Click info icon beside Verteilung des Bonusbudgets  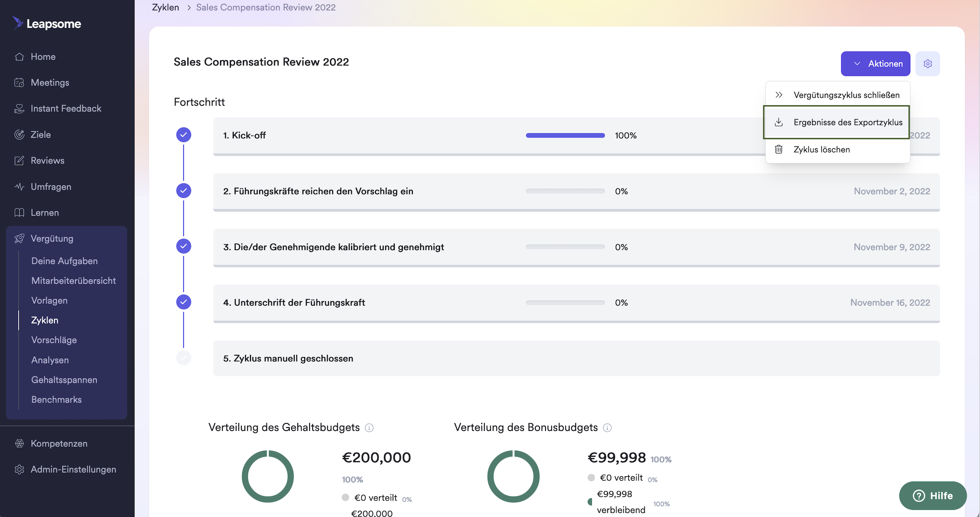[607, 428]
